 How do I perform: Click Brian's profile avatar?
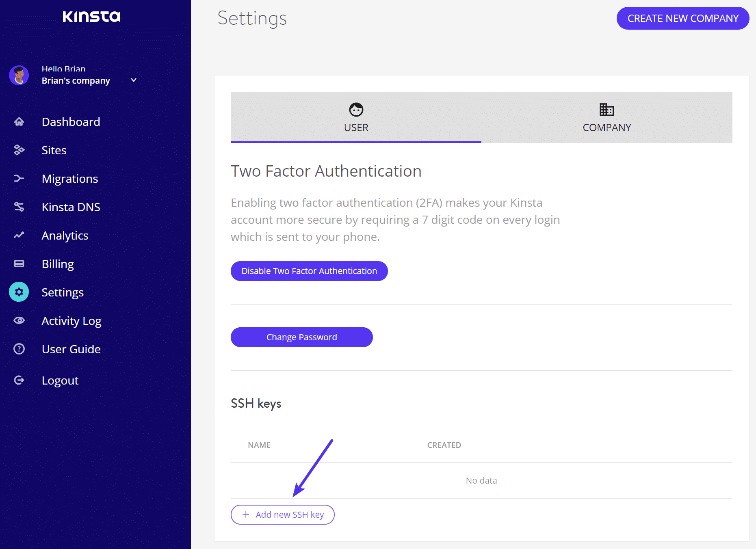19,75
